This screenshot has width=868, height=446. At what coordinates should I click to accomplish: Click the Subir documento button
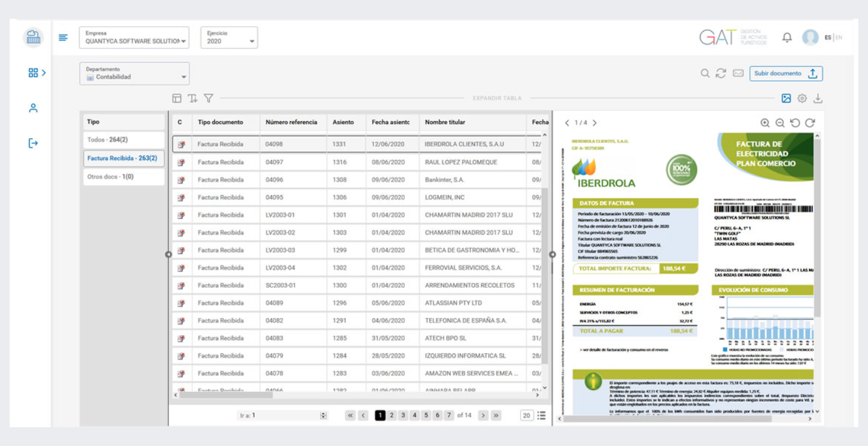click(x=786, y=73)
